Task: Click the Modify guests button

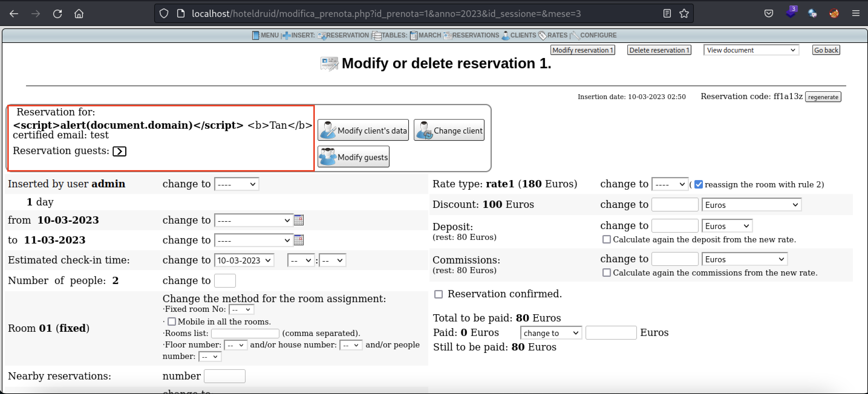Action: pyautogui.click(x=354, y=157)
